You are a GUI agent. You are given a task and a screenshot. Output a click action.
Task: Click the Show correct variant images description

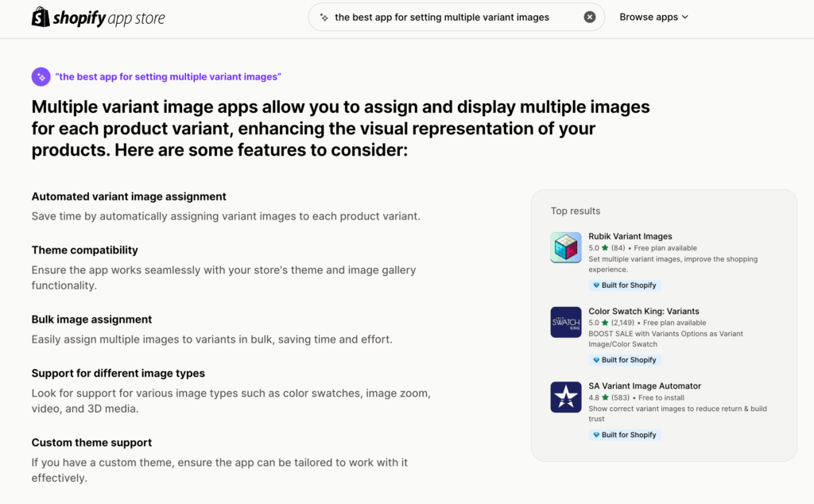click(x=677, y=413)
